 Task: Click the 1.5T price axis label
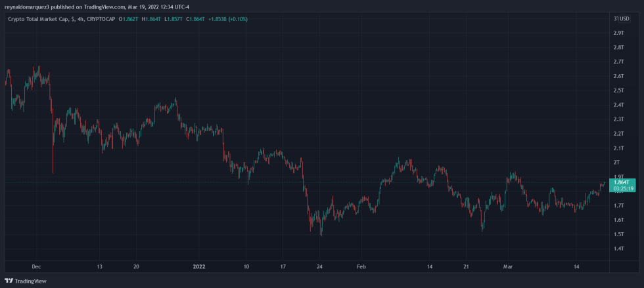point(619,234)
